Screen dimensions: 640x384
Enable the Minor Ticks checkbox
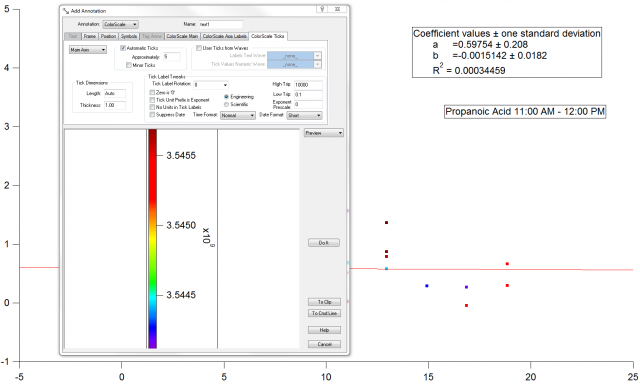tap(129, 65)
